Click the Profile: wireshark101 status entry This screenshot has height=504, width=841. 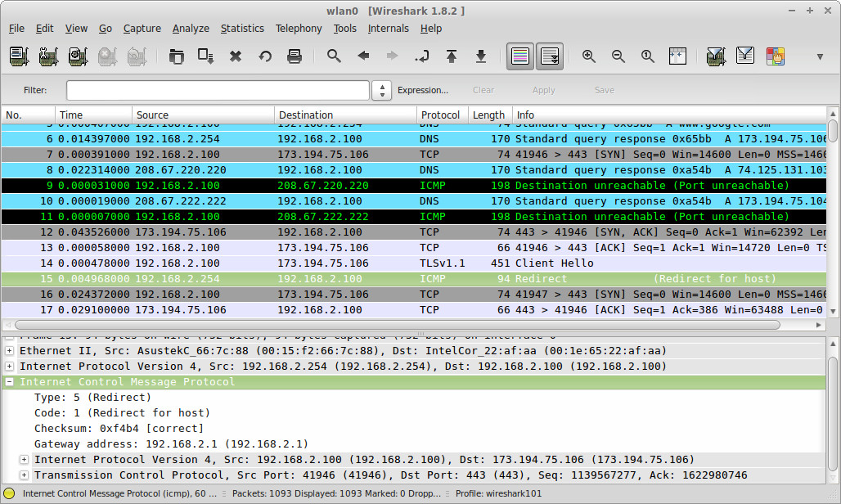(498, 493)
